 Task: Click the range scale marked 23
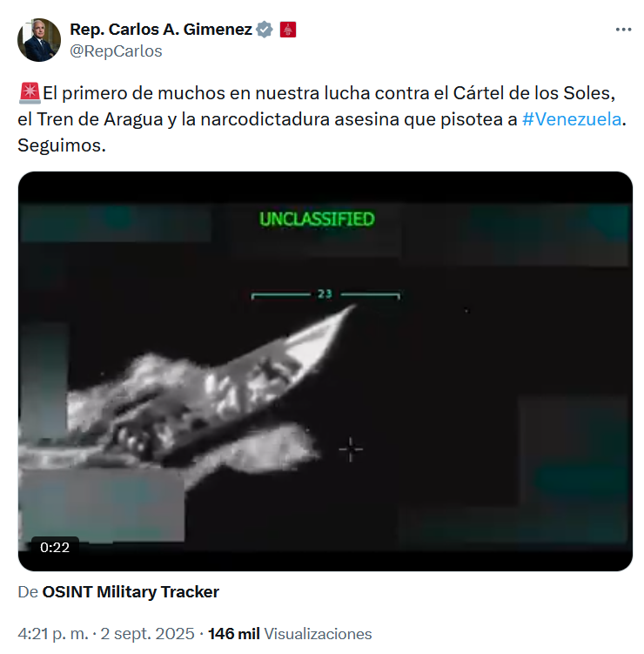(325, 294)
